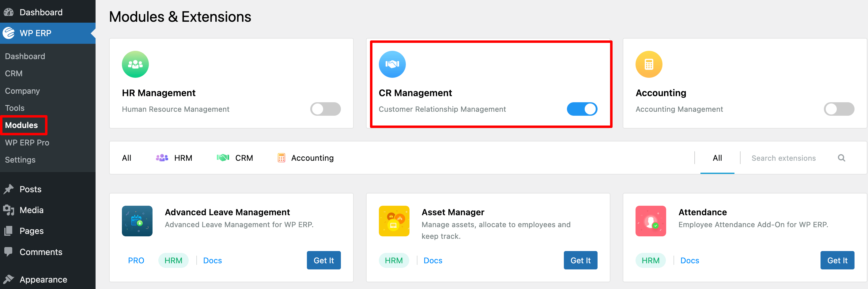Select the All filter on the left
The width and height of the screenshot is (868, 289).
127,158
